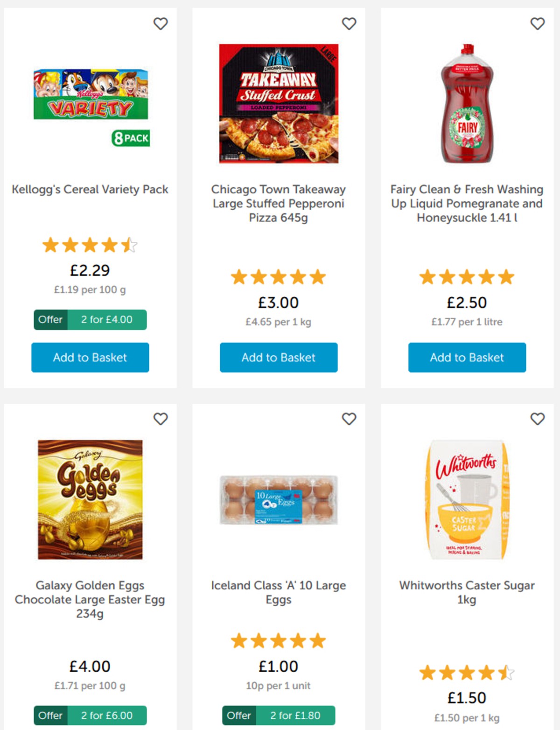This screenshot has height=730, width=560.
Task: Open the Kellogg's '2 for £4.00' offer
Action: pyautogui.click(x=90, y=320)
